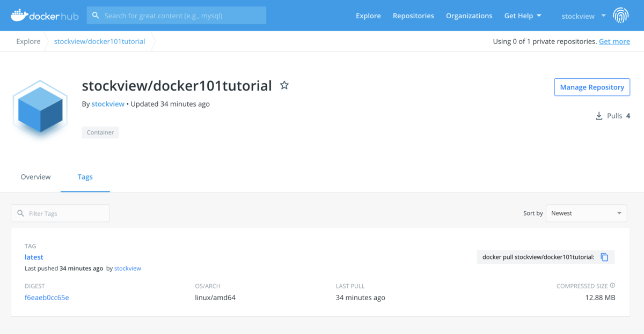Click 34 minutes ago under Last Pull
The width and height of the screenshot is (644, 334).
[x=361, y=298]
